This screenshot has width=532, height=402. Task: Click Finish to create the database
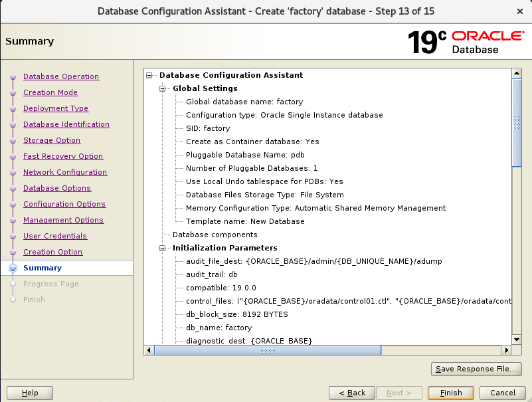[451, 393]
